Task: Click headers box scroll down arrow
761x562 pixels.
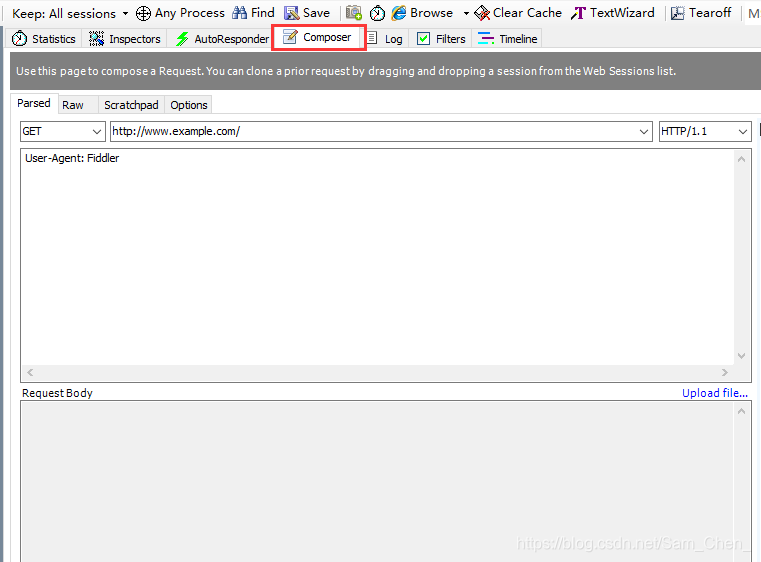Action: (741, 356)
